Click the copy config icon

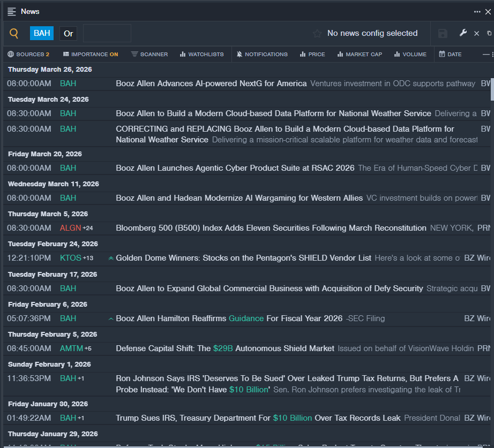click(x=489, y=33)
